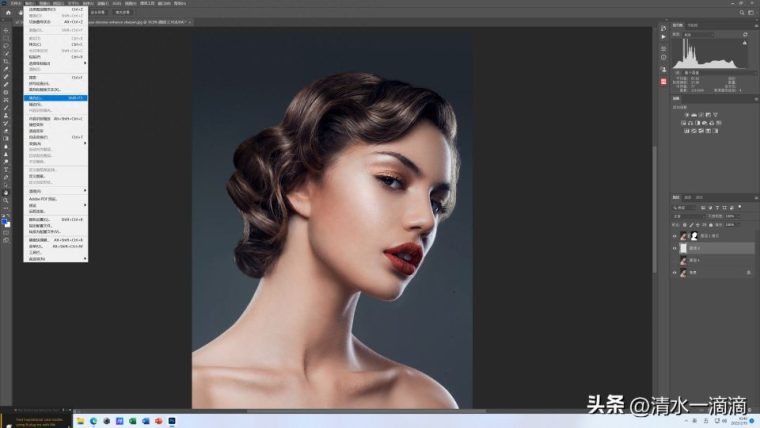This screenshot has height=428, width=760.
Task: Hide the top layer with mask
Action: pos(674,236)
